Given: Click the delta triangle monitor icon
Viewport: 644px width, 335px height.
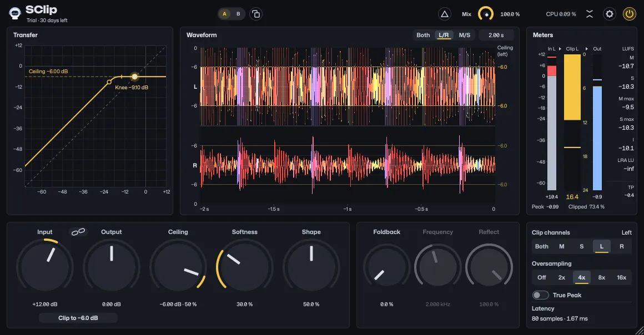Looking at the screenshot, I should click(444, 14).
